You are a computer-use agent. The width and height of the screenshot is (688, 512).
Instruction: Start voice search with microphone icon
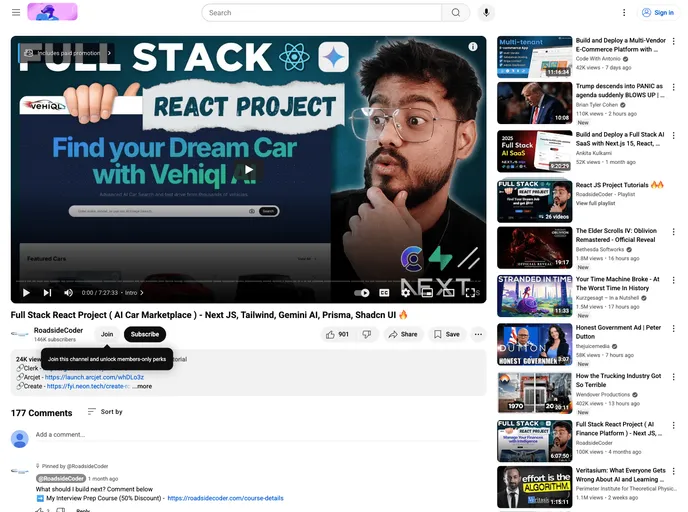486,13
